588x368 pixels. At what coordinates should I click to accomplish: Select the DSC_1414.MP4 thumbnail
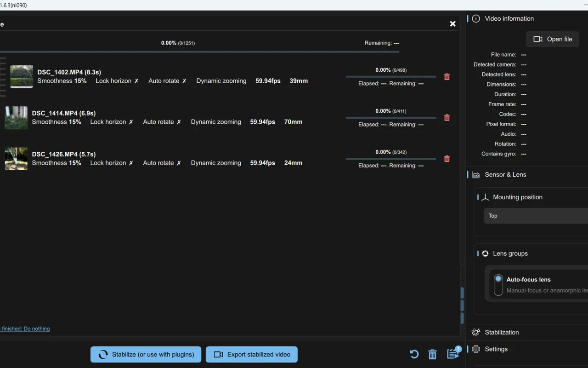click(x=16, y=117)
